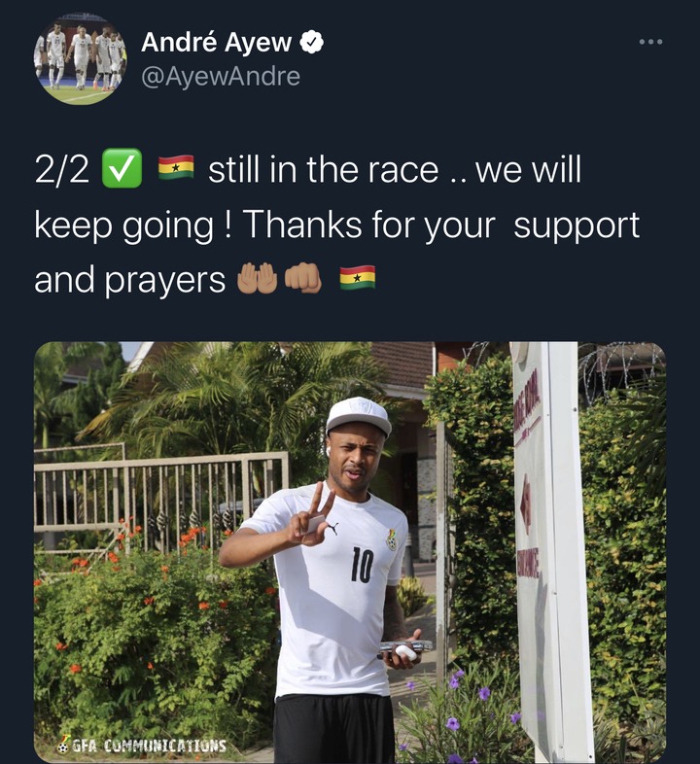Click the green check mark emoji

122,168
